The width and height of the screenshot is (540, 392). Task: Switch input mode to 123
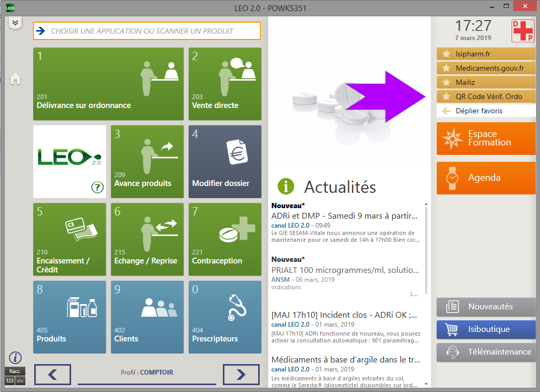pos(9,380)
